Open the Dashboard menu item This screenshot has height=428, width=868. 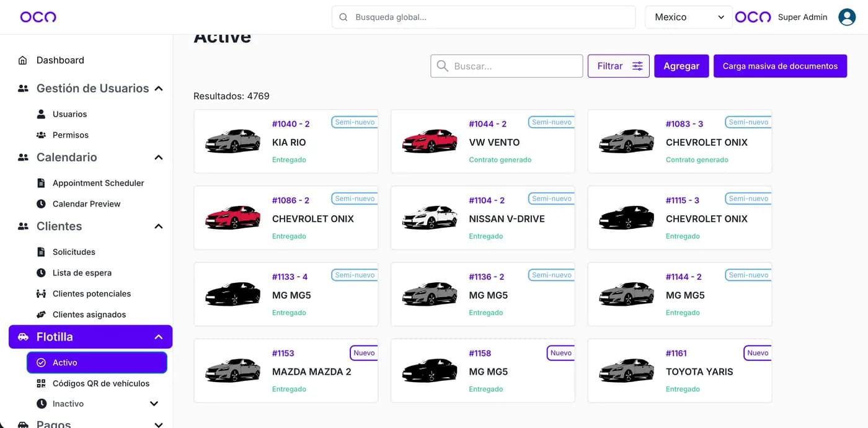[60, 60]
